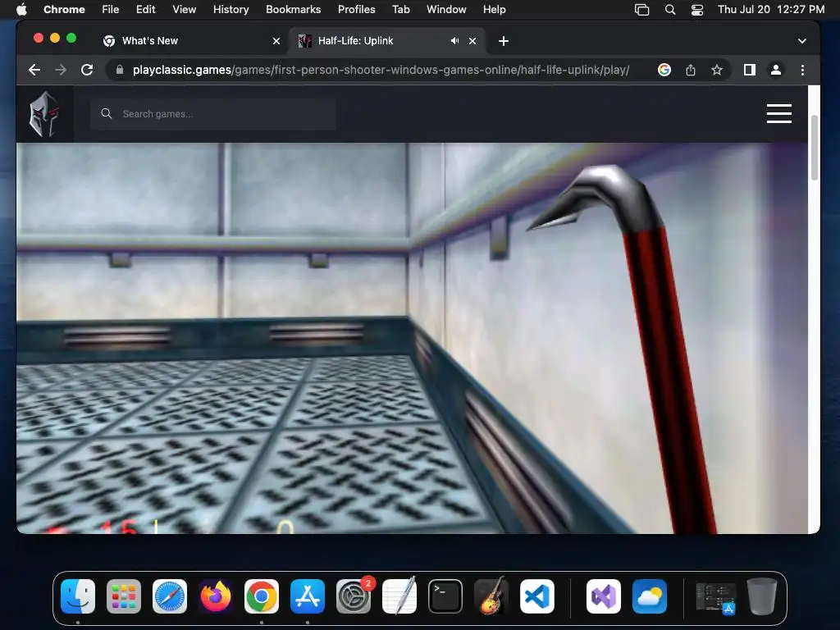
Task: Launch Terminal from the Dock
Action: [x=445, y=596]
